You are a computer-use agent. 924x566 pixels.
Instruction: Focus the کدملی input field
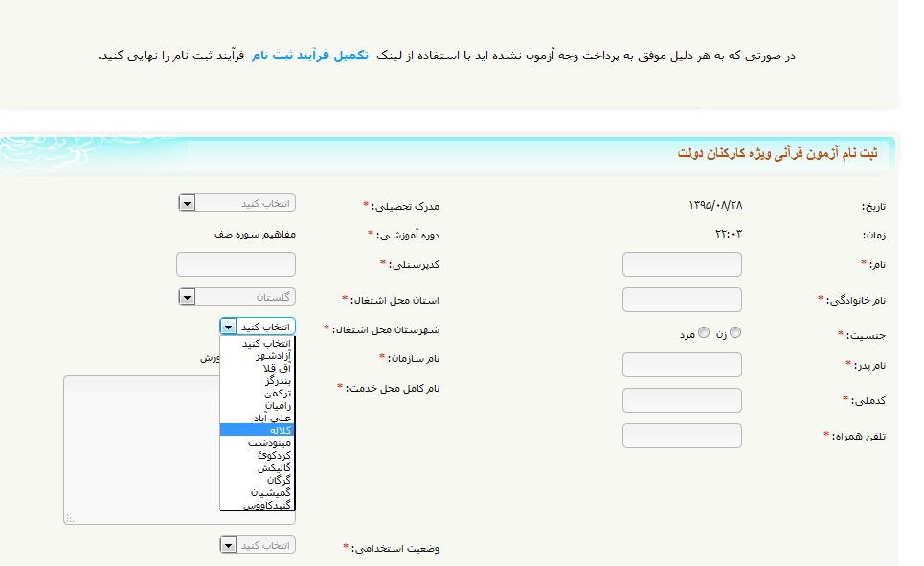click(682, 399)
